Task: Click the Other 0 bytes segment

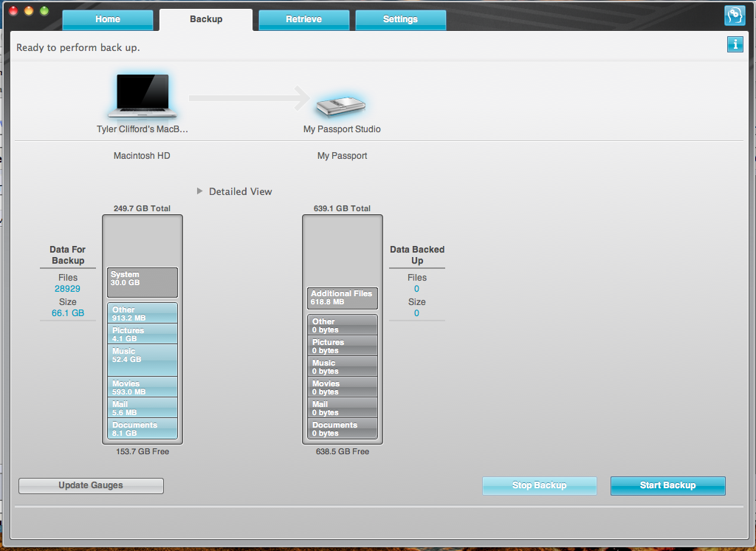Action: [343, 325]
